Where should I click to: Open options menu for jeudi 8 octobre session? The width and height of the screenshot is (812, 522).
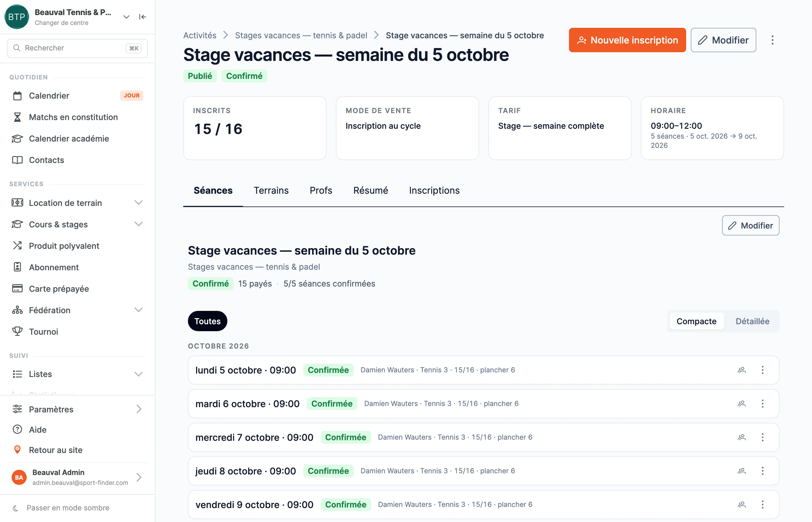tap(762, 470)
